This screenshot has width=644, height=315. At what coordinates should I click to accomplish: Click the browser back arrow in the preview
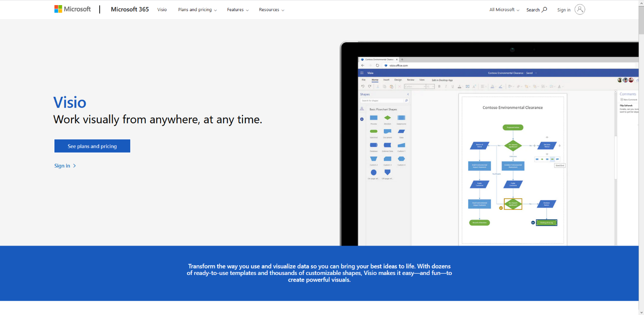(x=363, y=66)
